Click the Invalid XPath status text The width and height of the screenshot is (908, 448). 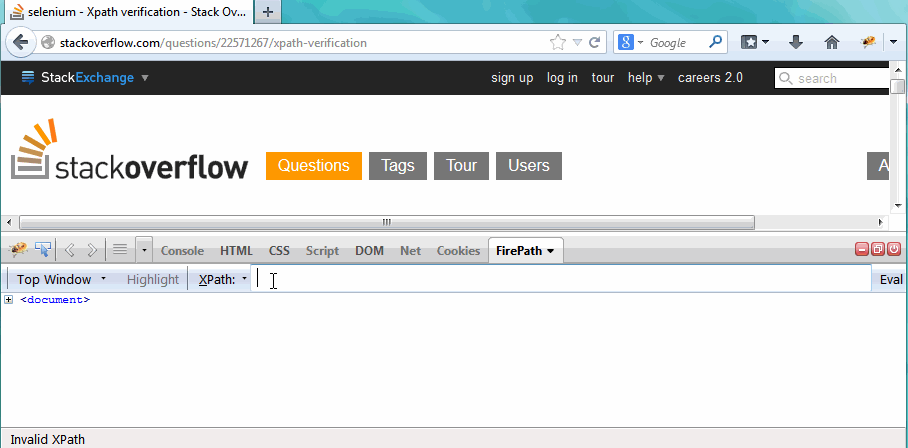click(x=47, y=439)
